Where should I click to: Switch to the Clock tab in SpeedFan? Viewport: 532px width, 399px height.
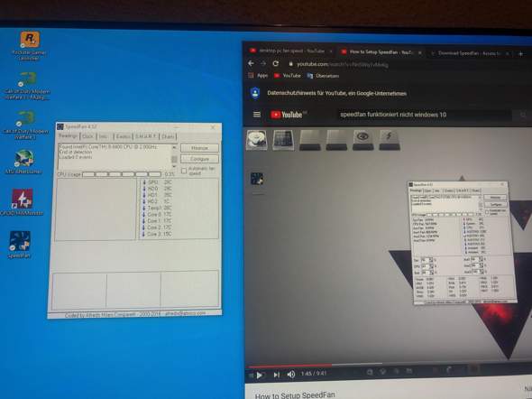(x=87, y=136)
